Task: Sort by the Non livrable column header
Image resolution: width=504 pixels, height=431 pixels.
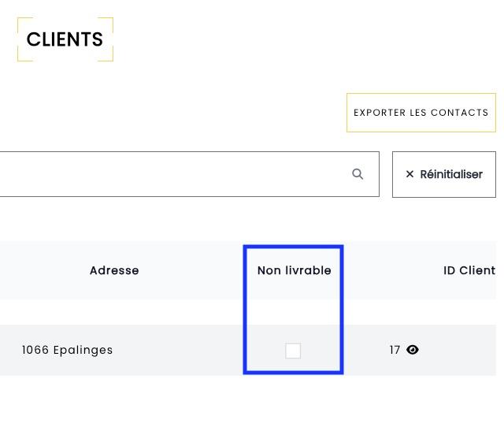Action: 294,270
